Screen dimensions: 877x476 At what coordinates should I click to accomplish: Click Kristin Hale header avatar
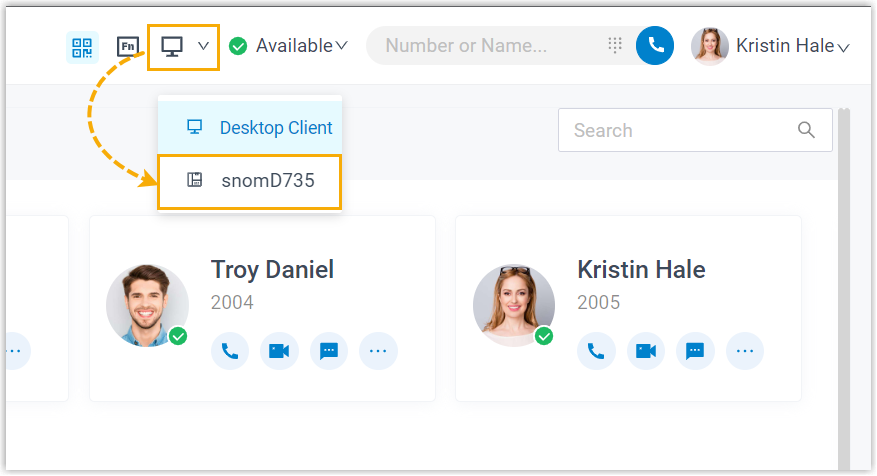pyautogui.click(x=710, y=46)
